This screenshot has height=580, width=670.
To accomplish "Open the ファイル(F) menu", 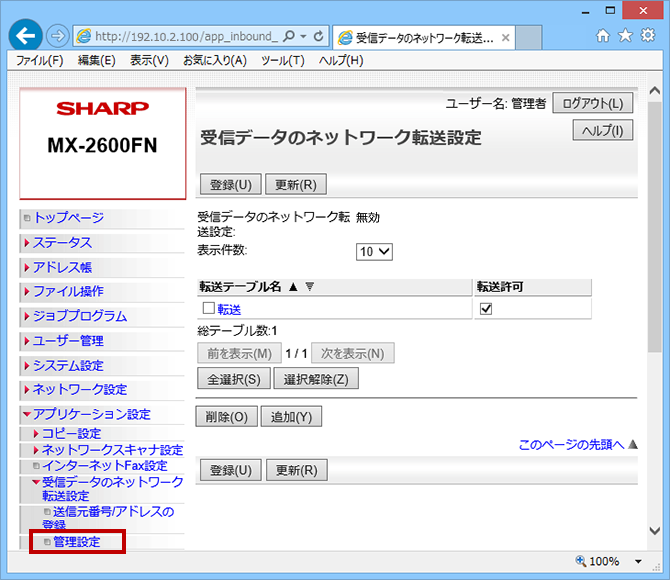I will (40, 61).
